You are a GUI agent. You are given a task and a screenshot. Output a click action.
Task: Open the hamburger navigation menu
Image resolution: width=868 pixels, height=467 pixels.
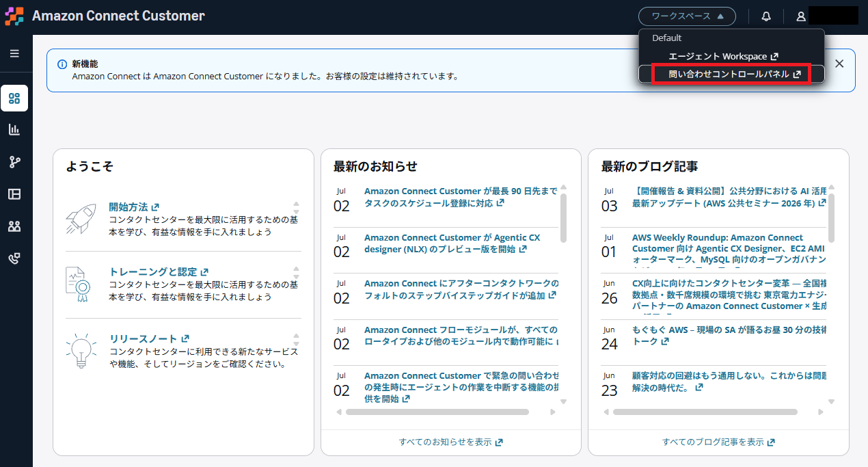(14, 53)
